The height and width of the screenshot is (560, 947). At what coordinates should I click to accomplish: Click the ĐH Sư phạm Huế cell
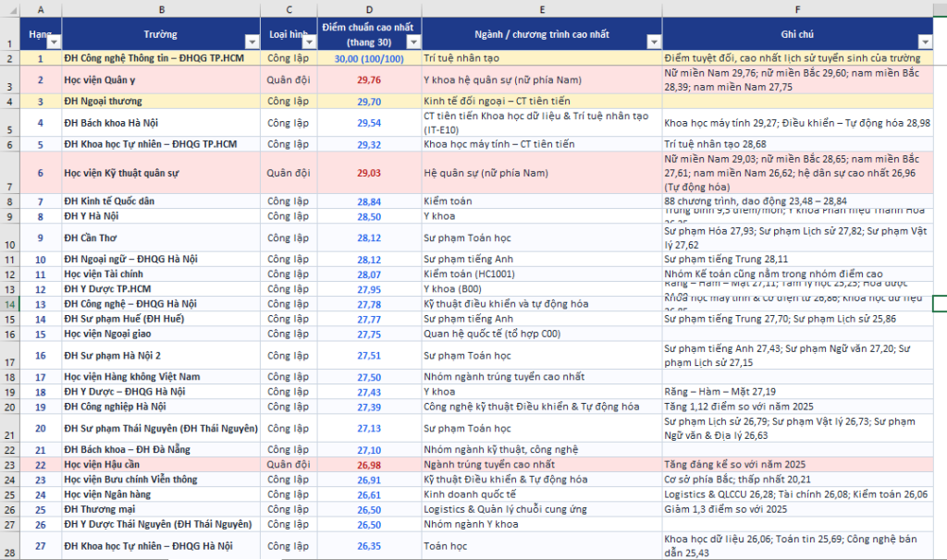161,319
